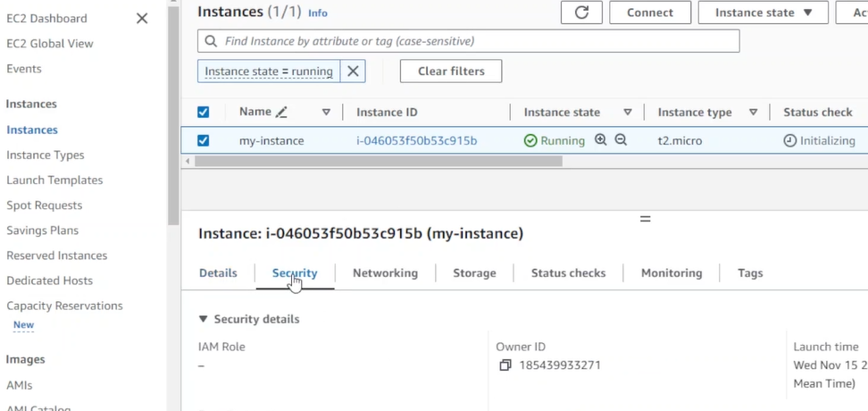Open the Networking tab

coord(385,273)
